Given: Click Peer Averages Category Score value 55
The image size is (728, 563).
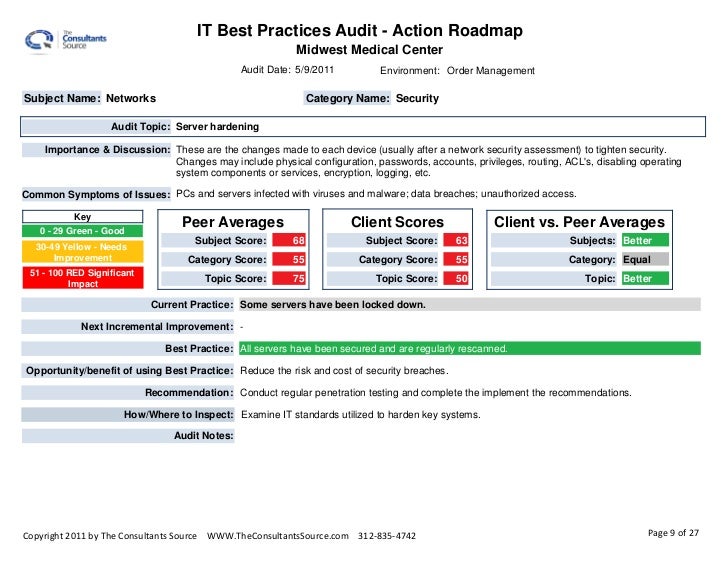Looking at the screenshot, I should pyautogui.click(x=289, y=259).
